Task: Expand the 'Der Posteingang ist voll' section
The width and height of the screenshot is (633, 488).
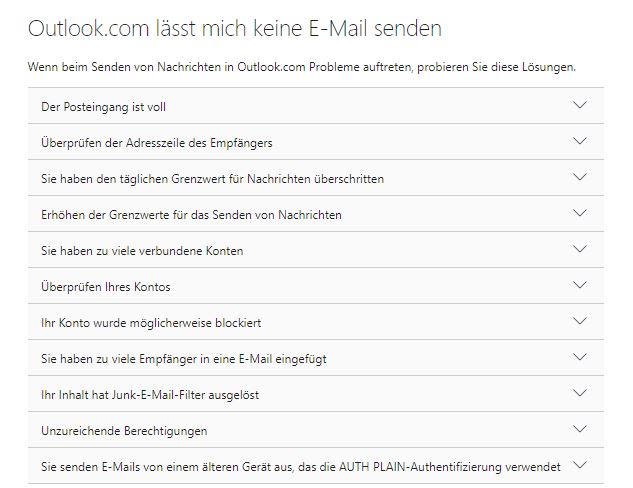Action: pyautogui.click(x=316, y=106)
